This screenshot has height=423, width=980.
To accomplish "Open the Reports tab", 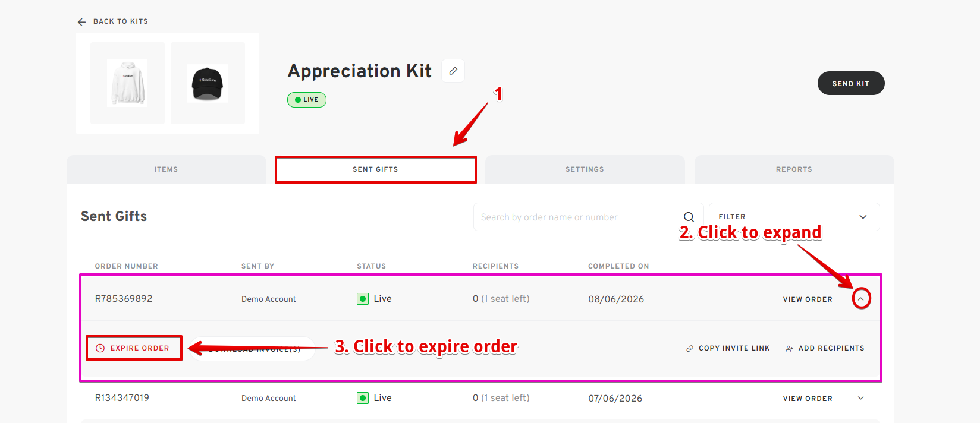I will click(x=794, y=169).
